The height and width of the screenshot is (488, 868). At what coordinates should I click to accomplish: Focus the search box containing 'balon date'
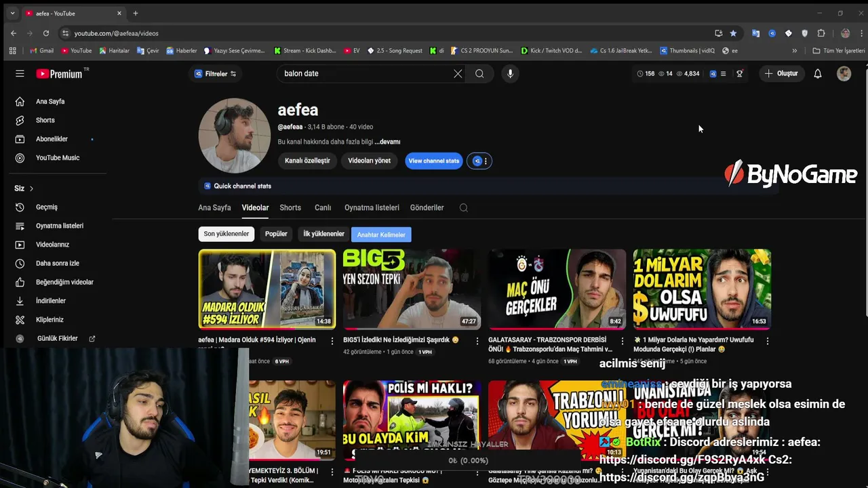[x=363, y=73]
